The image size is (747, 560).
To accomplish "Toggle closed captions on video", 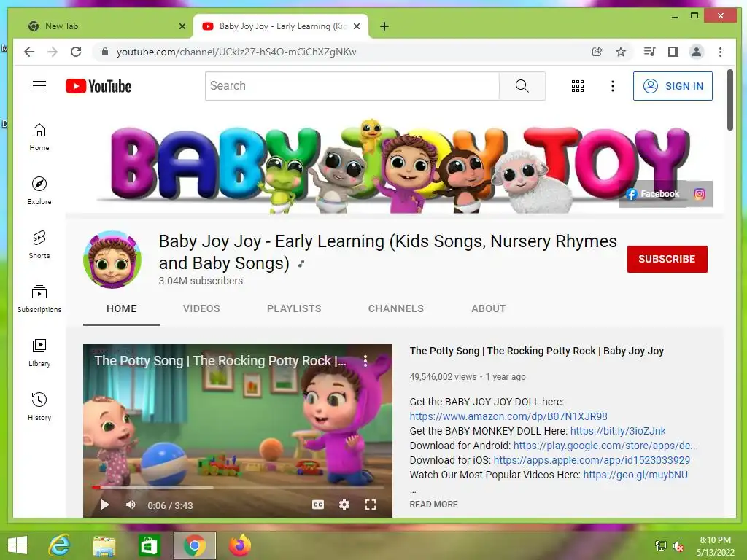I will point(318,505).
